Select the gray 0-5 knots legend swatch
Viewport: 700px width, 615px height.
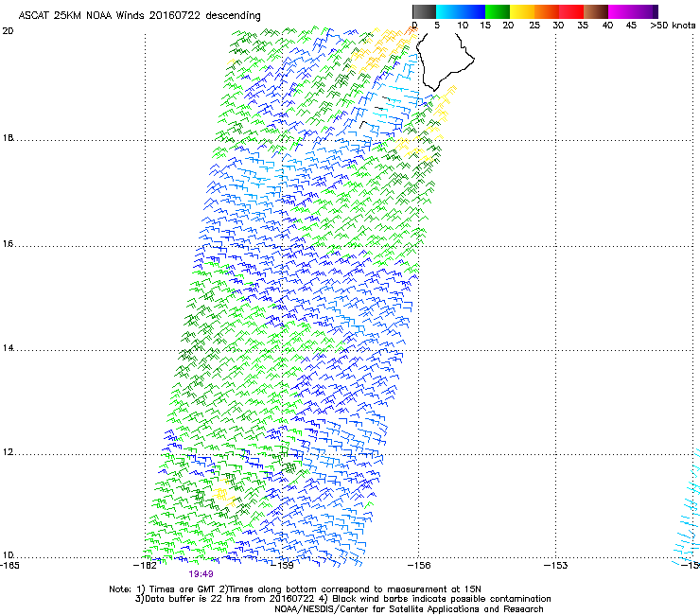424,11
